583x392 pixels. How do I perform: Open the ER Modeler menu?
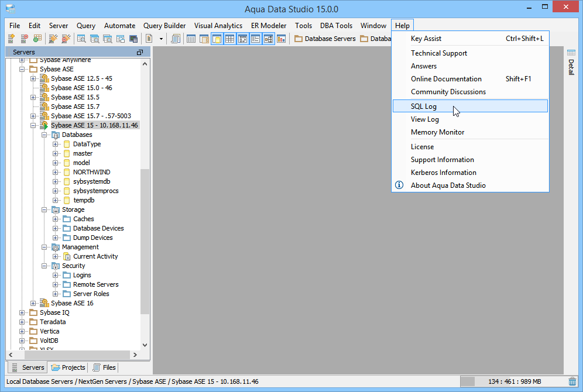pyautogui.click(x=269, y=26)
